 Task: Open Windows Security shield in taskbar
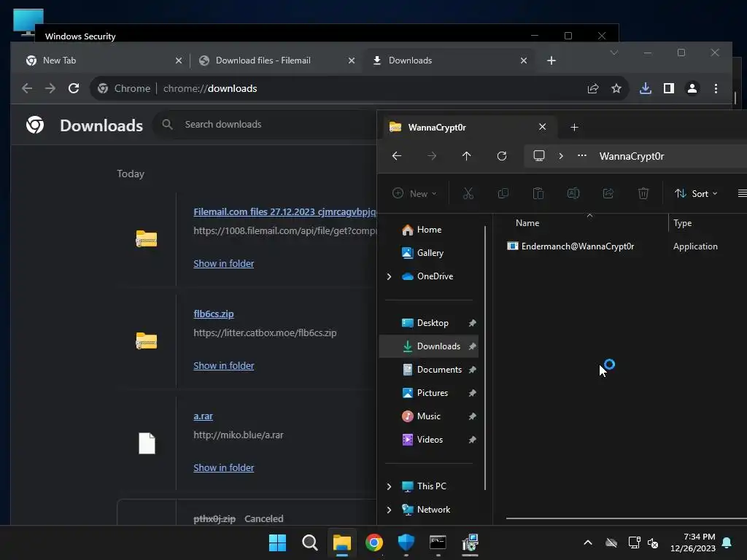pos(406,542)
